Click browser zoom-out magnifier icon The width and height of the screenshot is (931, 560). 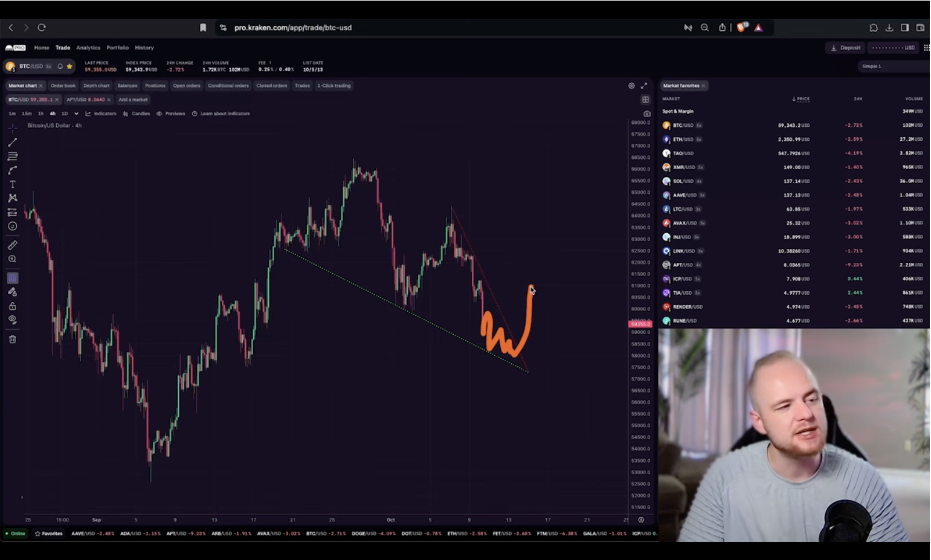pyautogui.click(x=704, y=27)
